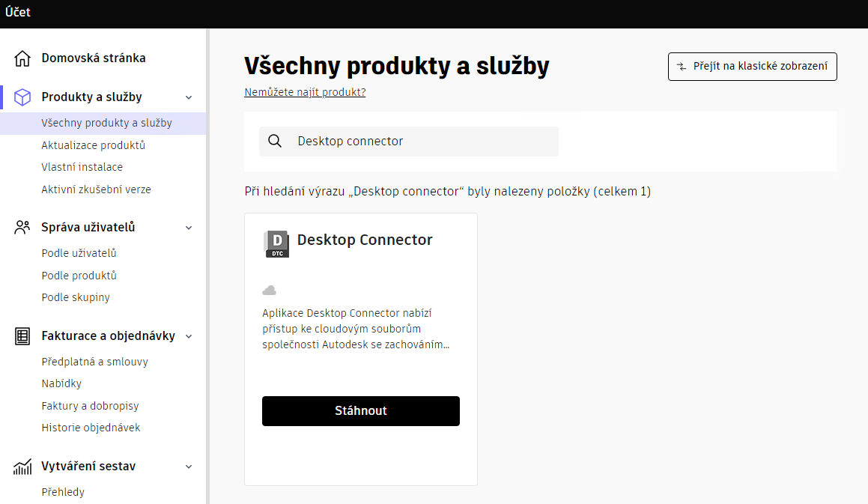This screenshot has width=868, height=504.
Task: Open the Nemůžete najít produkt? link
Action: point(305,92)
